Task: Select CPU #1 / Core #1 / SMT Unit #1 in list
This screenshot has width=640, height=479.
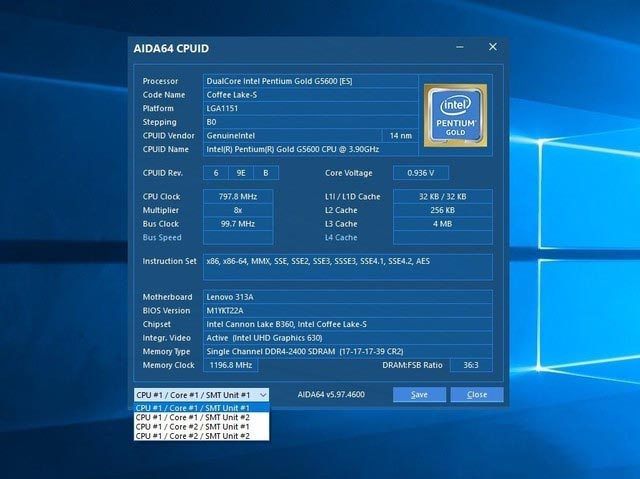Action: click(x=202, y=408)
